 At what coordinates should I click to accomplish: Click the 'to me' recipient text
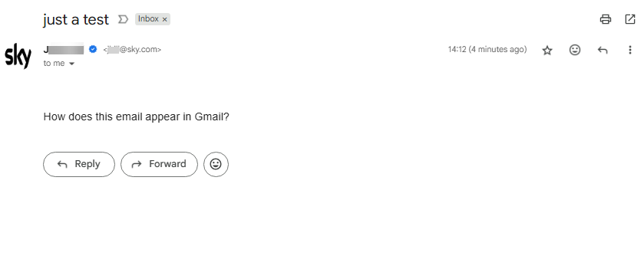(x=54, y=63)
